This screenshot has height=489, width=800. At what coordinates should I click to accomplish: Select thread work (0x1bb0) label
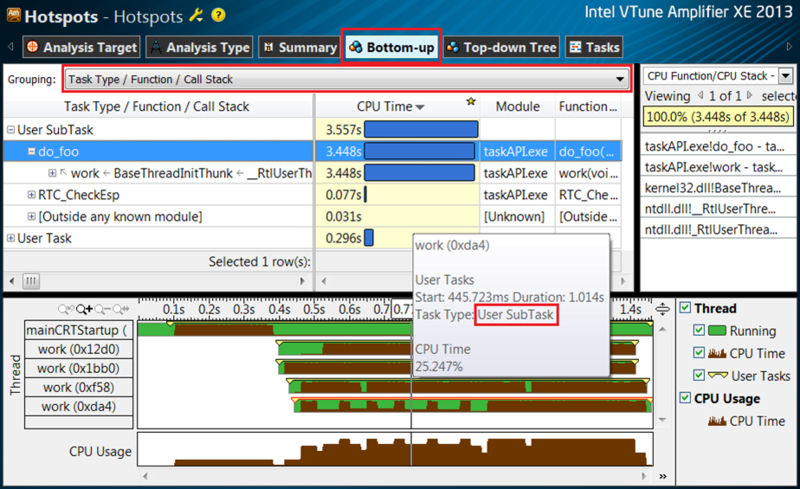coord(79,368)
